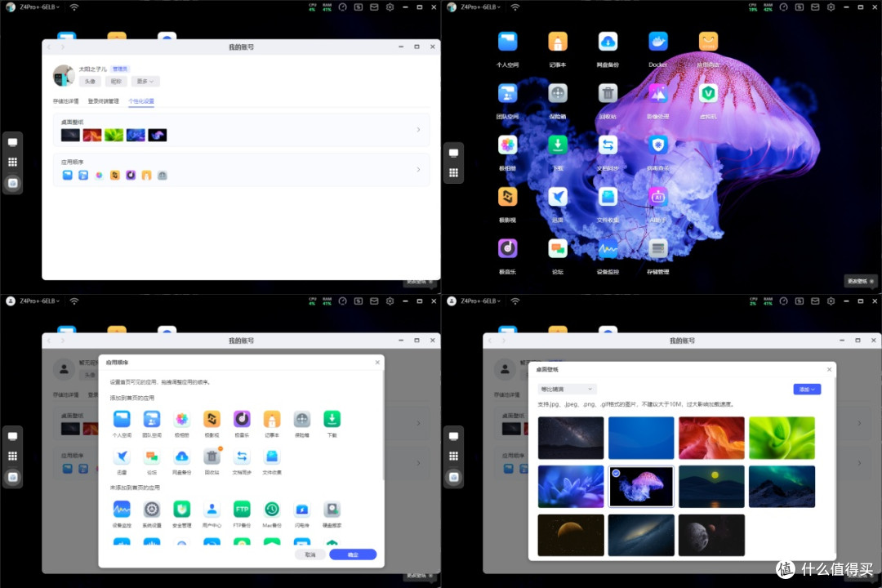The height and width of the screenshot is (588, 882).
Task: Launch AI助手 app on jellyfish desktop
Action: [x=657, y=197]
